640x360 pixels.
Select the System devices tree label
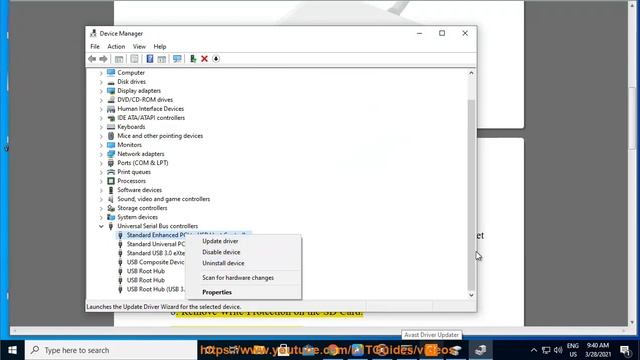tap(137, 217)
